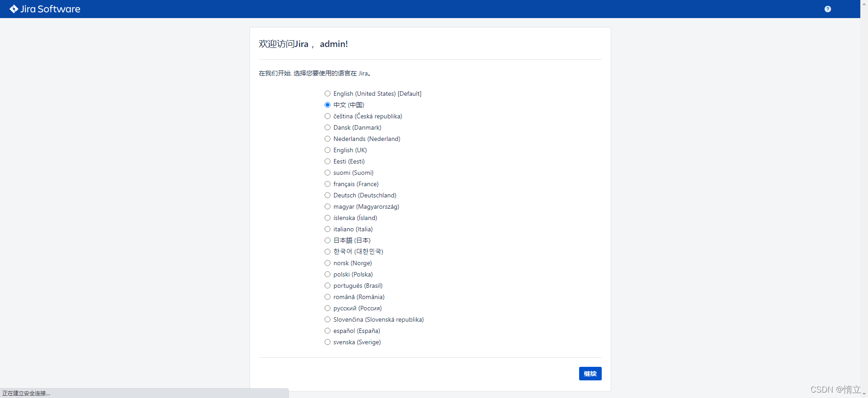Pick Nederlands (Nederland) radio option
The width and height of the screenshot is (868, 398).
tap(327, 139)
